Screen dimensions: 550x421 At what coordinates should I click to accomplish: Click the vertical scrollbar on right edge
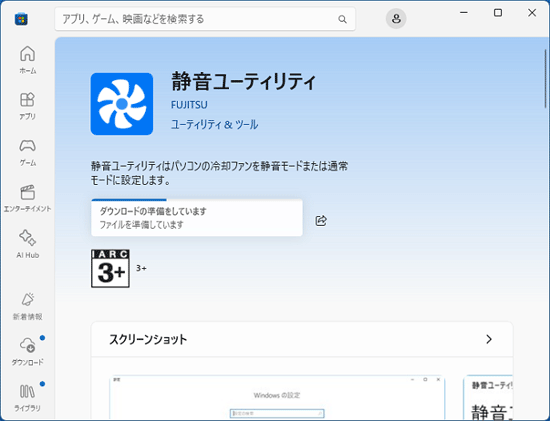click(x=546, y=79)
